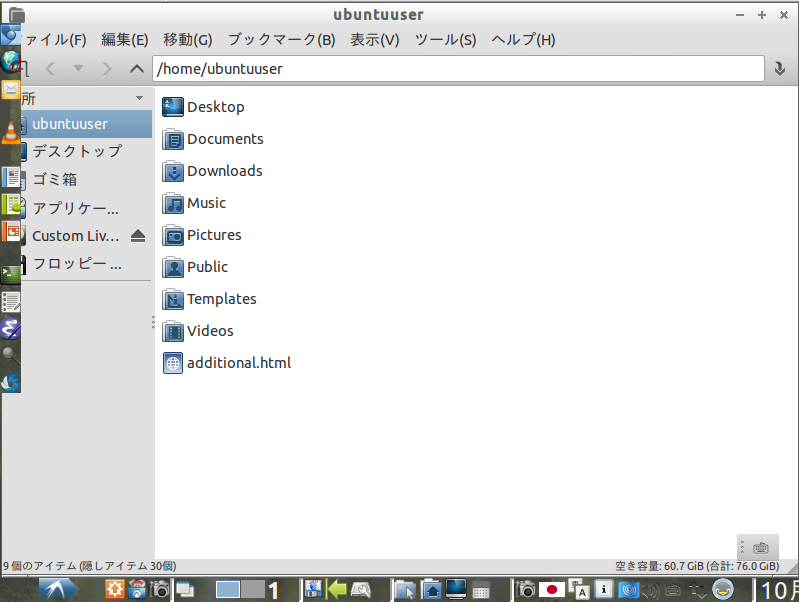The height and width of the screenshot is (602, 799).
Task: Open the Downloads folder
Action: point(212,171)
